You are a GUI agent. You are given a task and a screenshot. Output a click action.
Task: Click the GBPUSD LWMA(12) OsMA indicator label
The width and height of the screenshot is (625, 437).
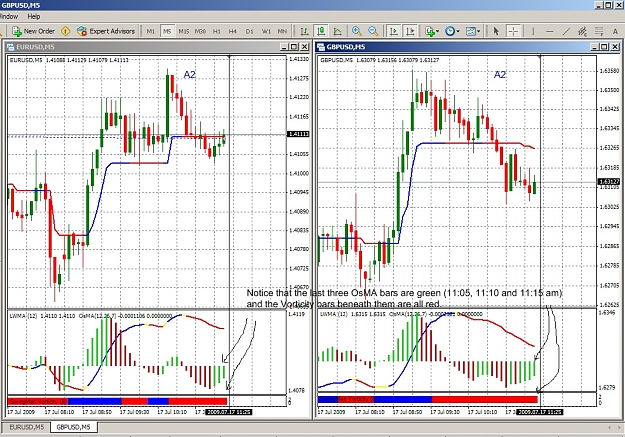tap(401, 314)
